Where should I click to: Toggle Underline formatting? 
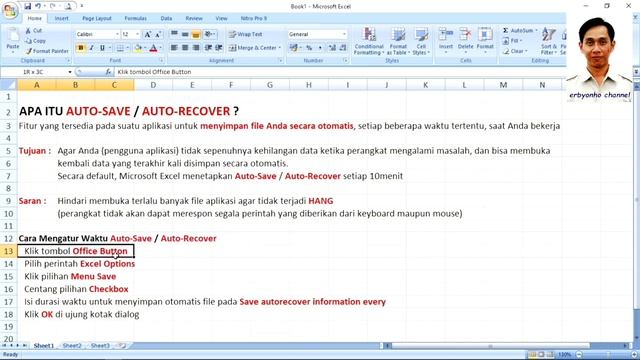(102, 48)
